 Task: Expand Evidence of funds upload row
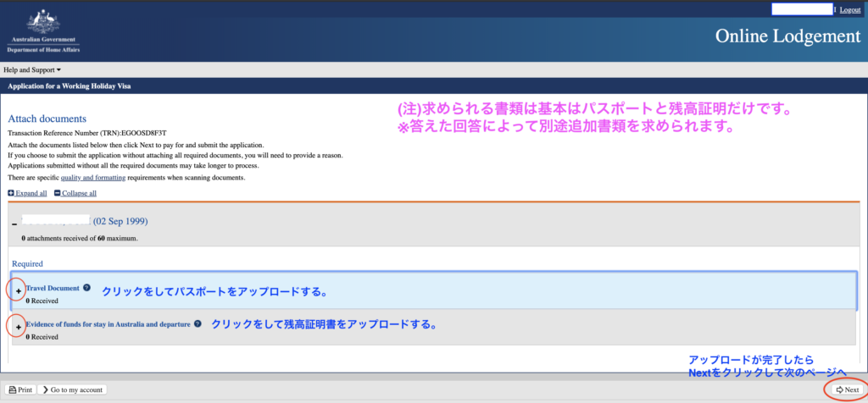point(19,328)
